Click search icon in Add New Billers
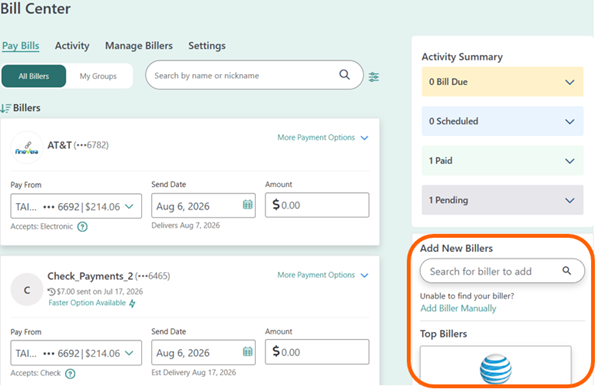 tap(567, 271)
